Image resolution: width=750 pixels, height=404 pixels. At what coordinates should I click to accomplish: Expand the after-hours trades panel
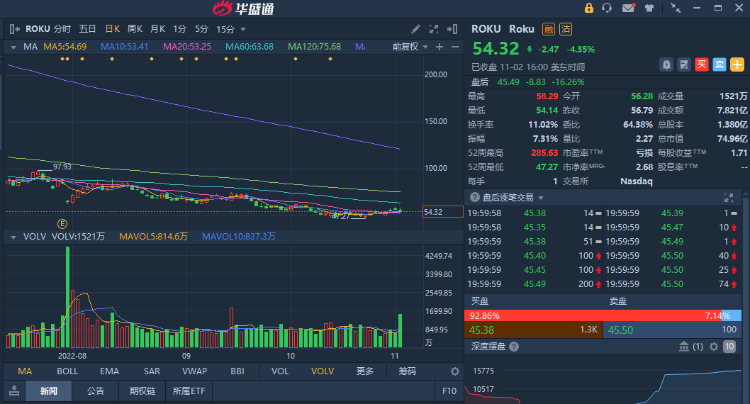pos(728,197)
